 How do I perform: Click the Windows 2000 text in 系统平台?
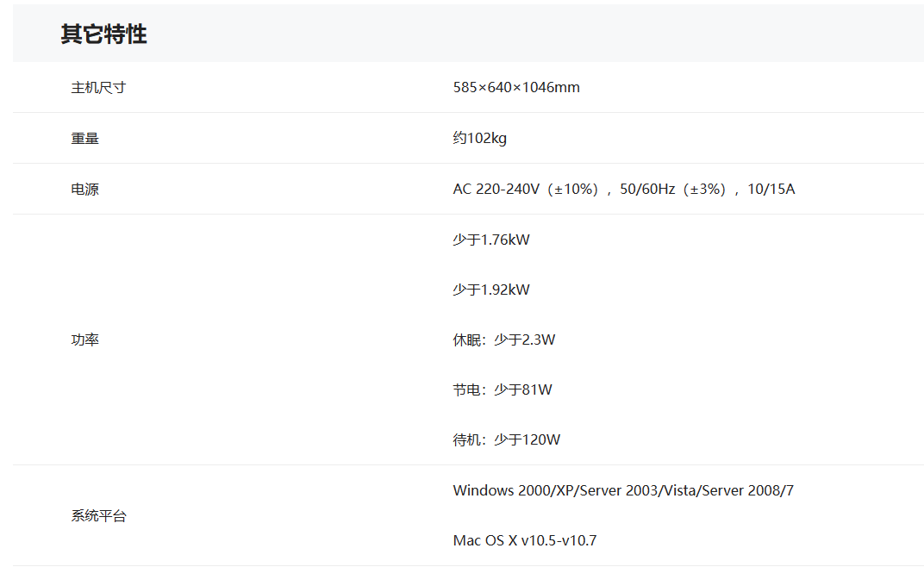496,490
